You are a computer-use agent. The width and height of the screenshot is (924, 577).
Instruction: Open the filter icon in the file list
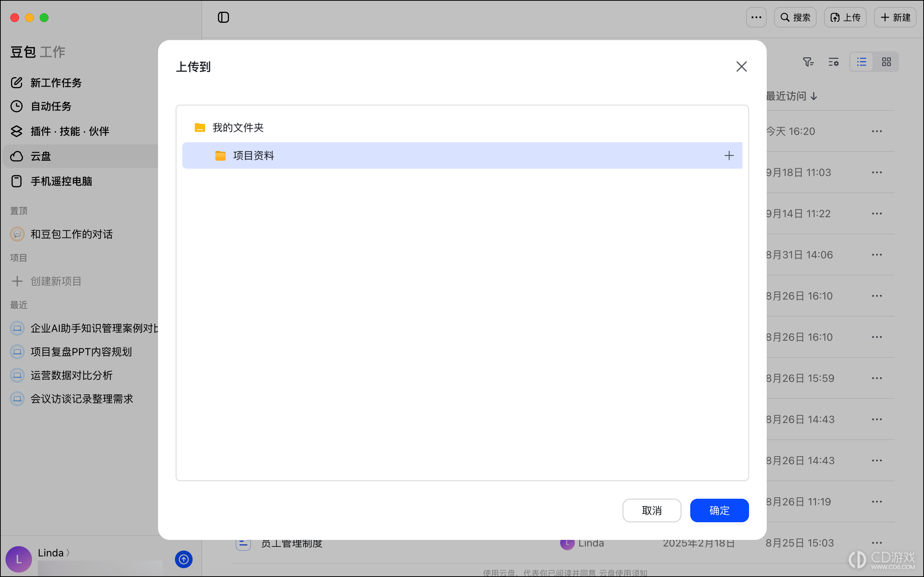coord(808,62)
